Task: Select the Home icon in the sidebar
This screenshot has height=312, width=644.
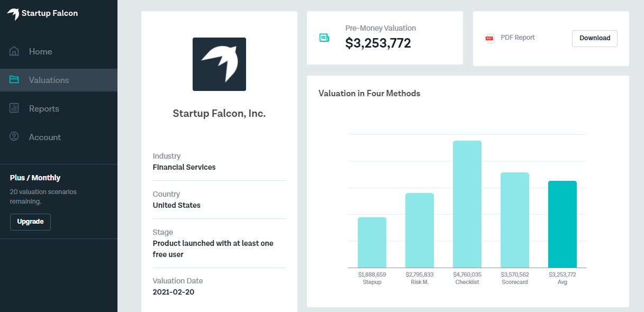Action: pyautogui.click(x=14, y=51)
